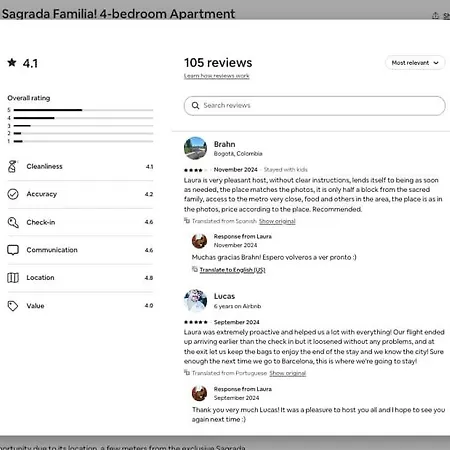Image resolution: width=450 pixels, height=450 pixels.
Task: Click translate icon beside Translated from Portuguese
Action: pyautogui.click(x=187, y=372)
